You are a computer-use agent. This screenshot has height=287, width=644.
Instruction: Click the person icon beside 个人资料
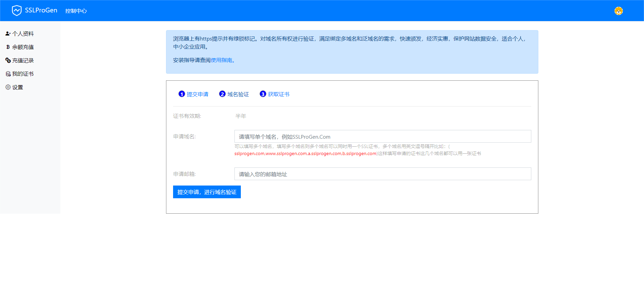pyautogui.click(x=8, y=33)
